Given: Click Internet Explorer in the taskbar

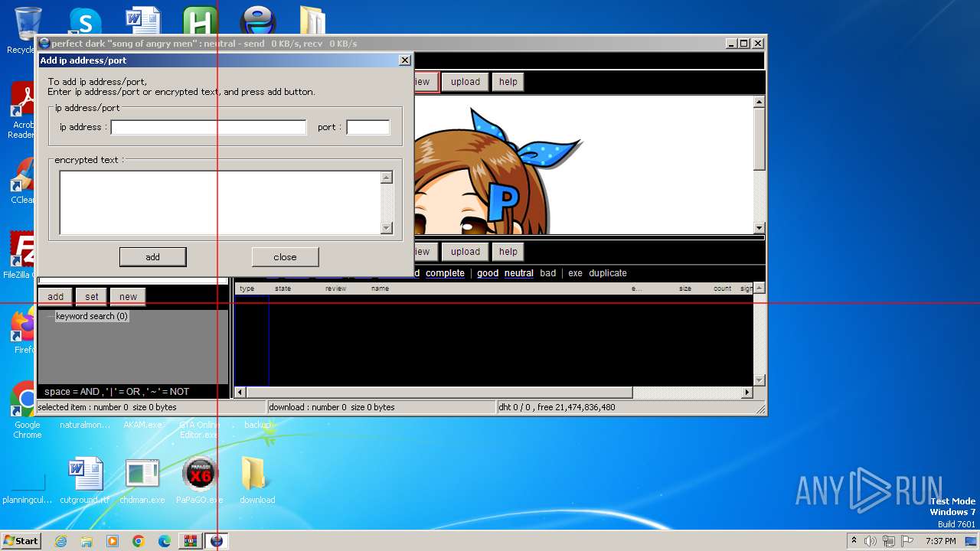Looking at the screenshot, I should click(x=60, y=541).
